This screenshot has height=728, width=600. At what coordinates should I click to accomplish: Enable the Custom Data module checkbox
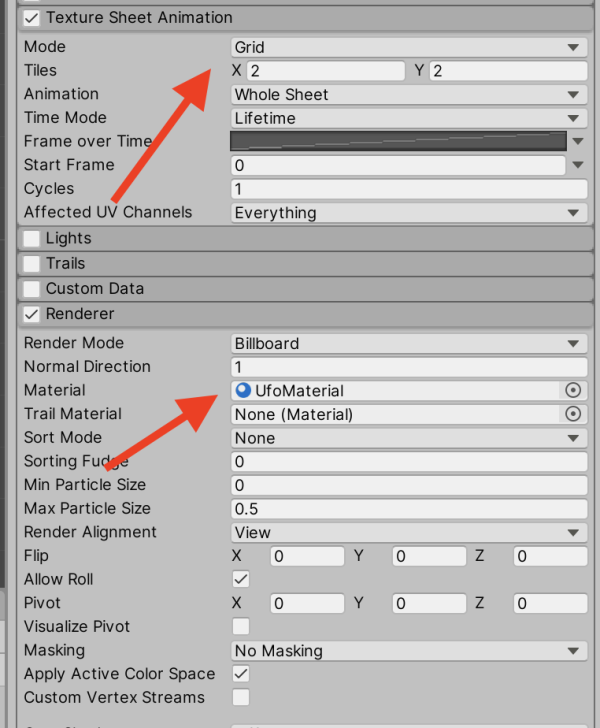[x=32, y=289]
